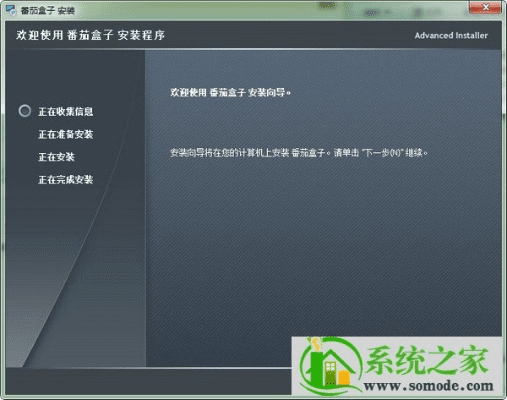Select the 正在收集信息 step
This screenshot has height=400, width=507.
tap(66, 112)
